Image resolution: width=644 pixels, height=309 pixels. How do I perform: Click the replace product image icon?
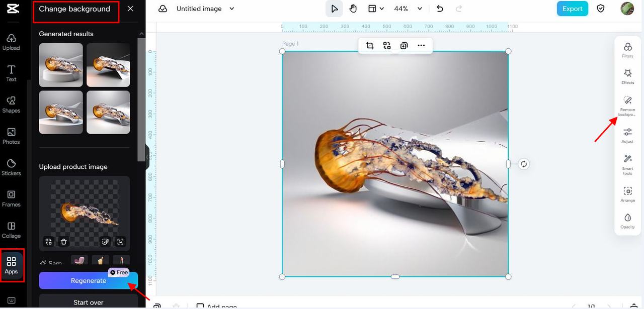[48, 242]
